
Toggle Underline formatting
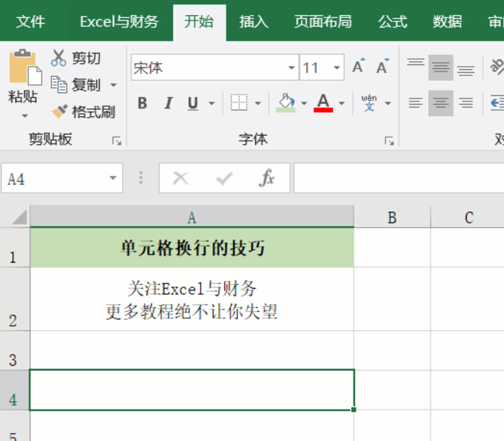[x=193, y=104]
